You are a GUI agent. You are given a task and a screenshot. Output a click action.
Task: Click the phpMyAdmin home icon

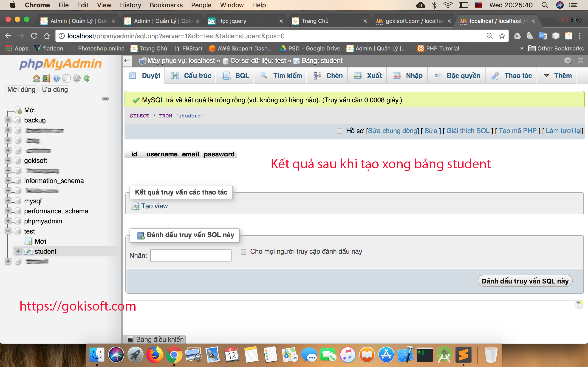click(x=37, y=78)
